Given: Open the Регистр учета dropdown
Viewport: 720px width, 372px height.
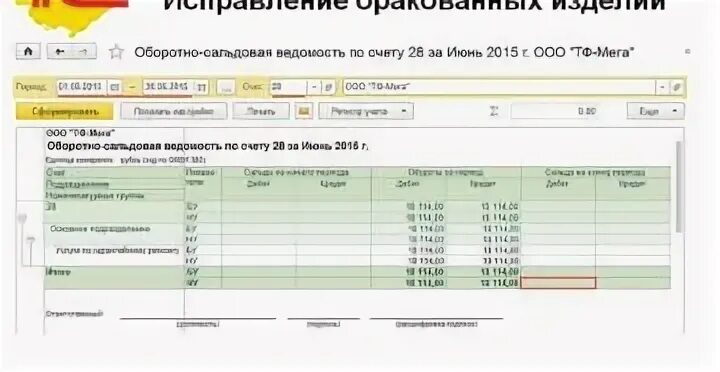Looking at the screenshot, I should pyautogui.click(x=366, y=111).
